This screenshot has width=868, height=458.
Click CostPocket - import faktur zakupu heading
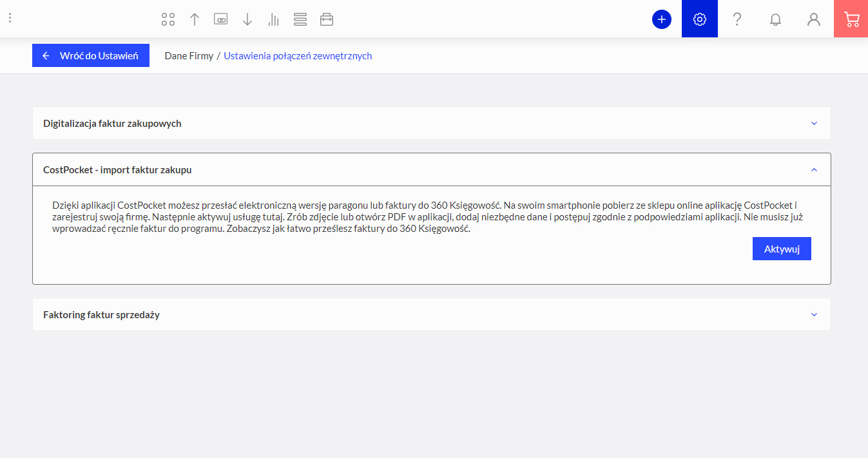(117, 170)
